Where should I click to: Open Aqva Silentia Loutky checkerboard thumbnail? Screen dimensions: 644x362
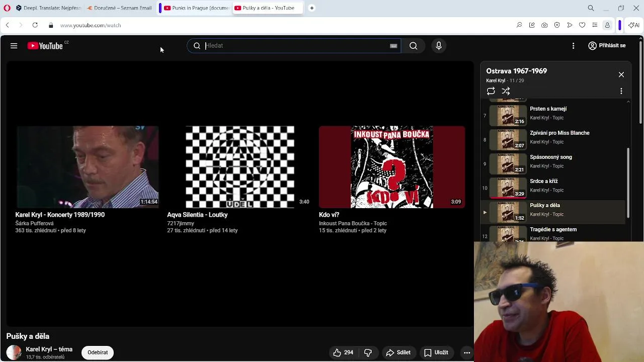240,167
